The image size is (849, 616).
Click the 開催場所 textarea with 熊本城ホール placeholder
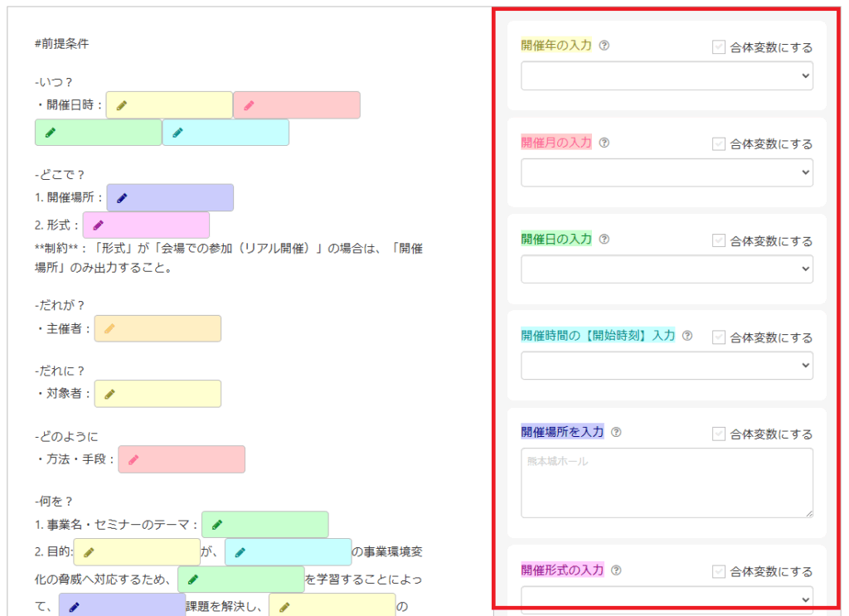[667, 483]
